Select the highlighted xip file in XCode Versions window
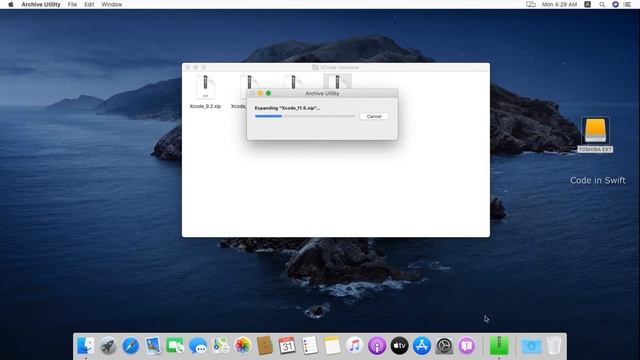The height and width of the screenshot is (360, 640). point(337,81)
